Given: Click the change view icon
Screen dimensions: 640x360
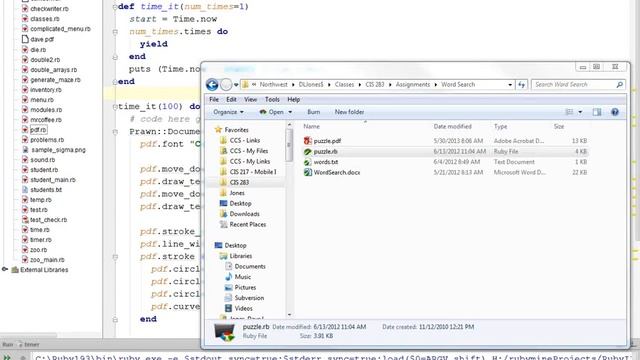Looking at the screenshot, I should tap(569, 112).
